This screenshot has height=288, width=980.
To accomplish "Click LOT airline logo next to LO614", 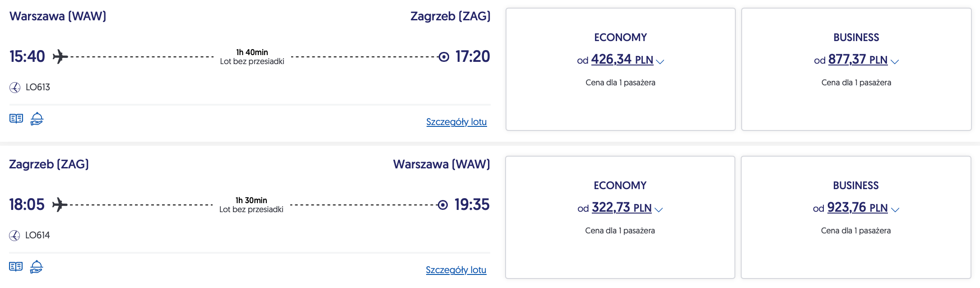I will coord(14,236).
